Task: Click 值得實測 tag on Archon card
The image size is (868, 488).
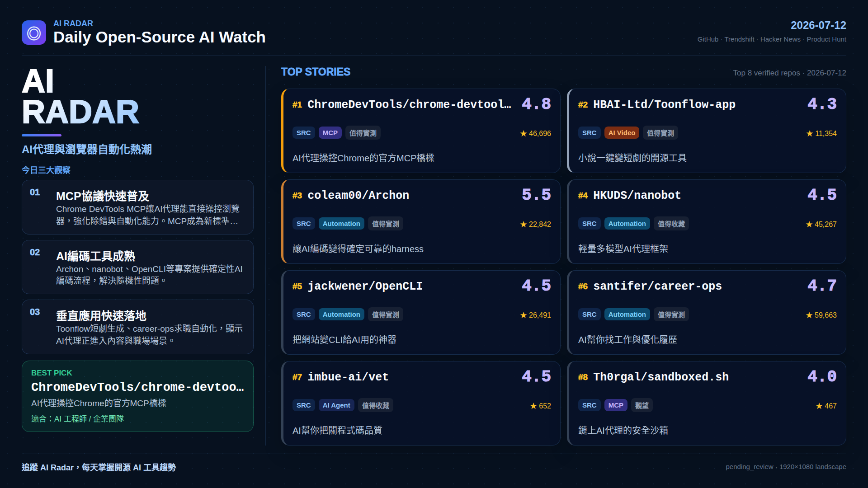Action: coord(385,224)
